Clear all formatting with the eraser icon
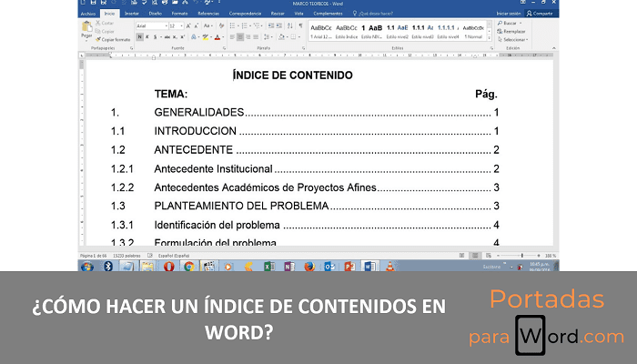The height and width of the screenshot is (364, 637). pos(221,26)
